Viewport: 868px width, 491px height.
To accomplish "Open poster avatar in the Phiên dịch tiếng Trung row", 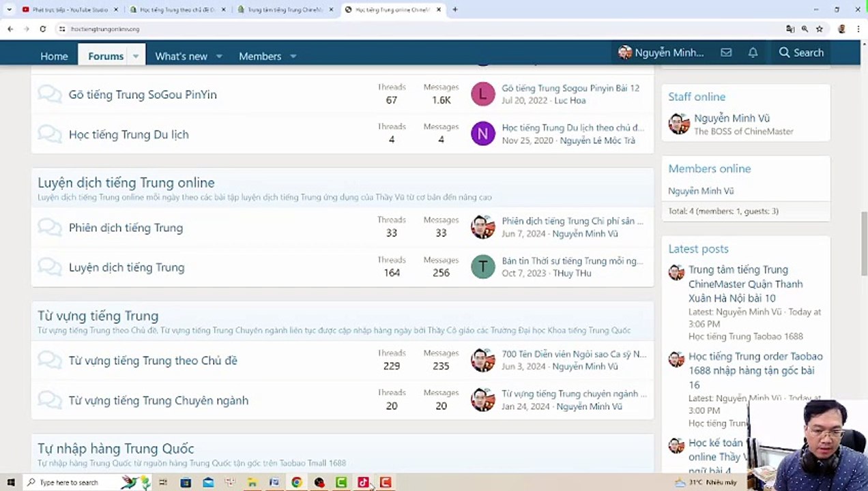I will 482,227.
